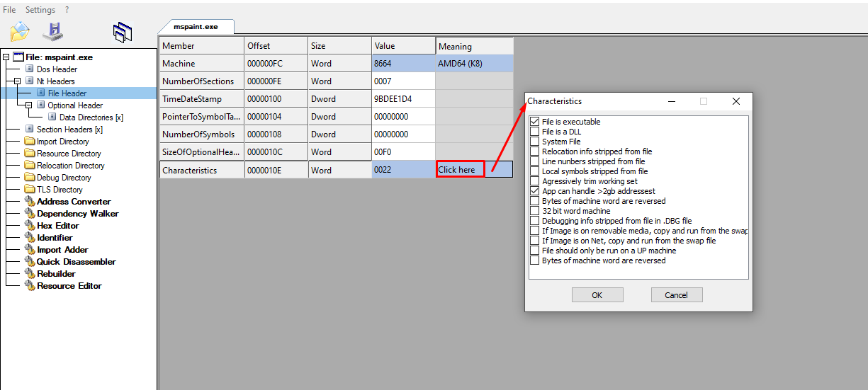The image size is (868, 390).
Task: Select the Section Headers [x] node icon
Action: click(x=30, y=130)
